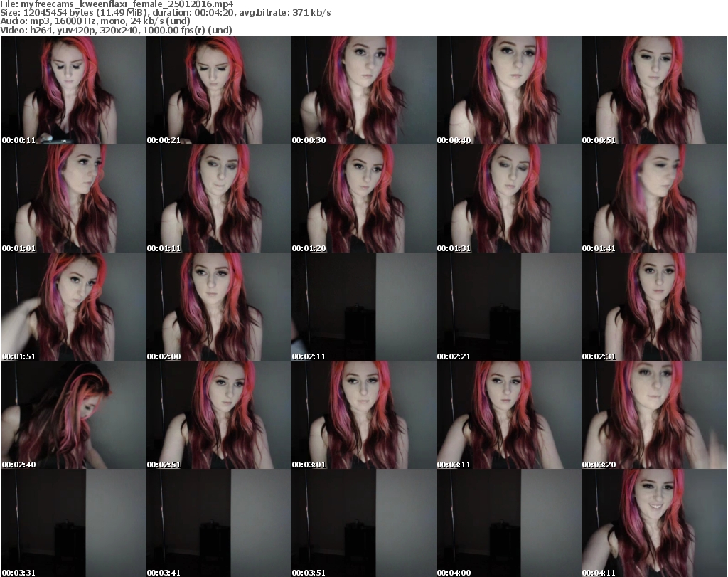This screenshot has width=728, height=577.
Task: Open the empty-room frame at 00:02:11
Action: pyautogui.click(x=363, y=307)
